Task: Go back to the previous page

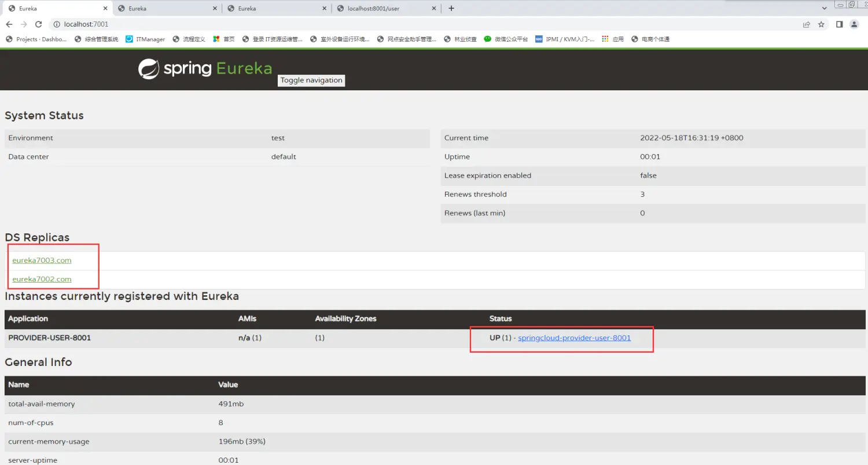Action: coord(9,24)
